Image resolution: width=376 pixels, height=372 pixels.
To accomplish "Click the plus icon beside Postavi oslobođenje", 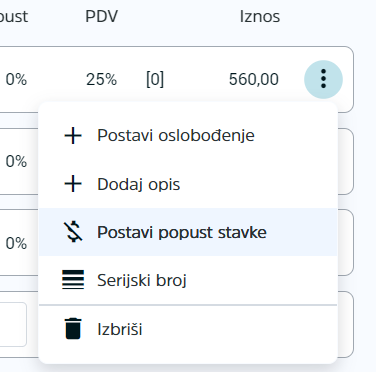I will tap(73, 136).
